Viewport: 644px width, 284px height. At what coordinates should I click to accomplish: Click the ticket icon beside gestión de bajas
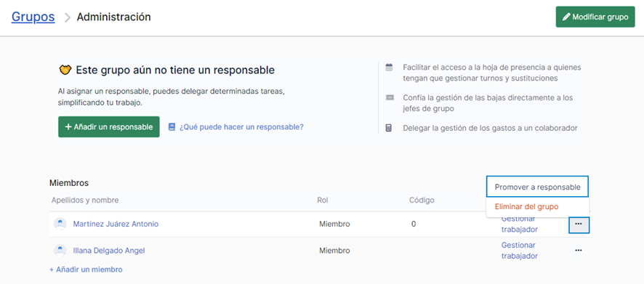coord(390,97)
